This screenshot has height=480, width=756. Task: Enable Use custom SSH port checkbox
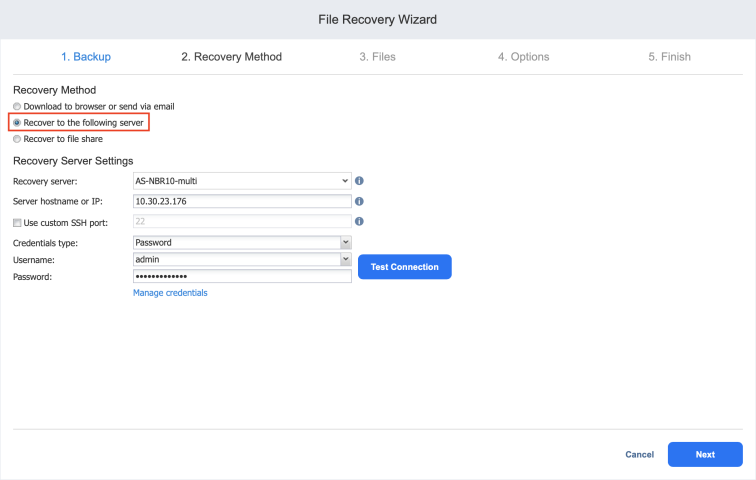click(x=17, y=221)
